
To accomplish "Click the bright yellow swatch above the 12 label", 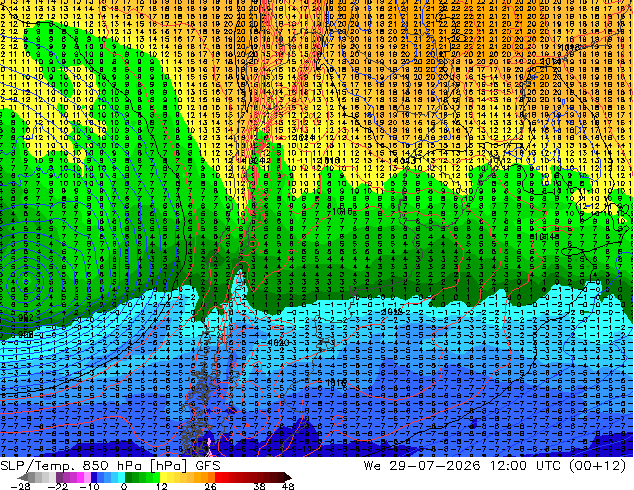I will coord(163,477).
